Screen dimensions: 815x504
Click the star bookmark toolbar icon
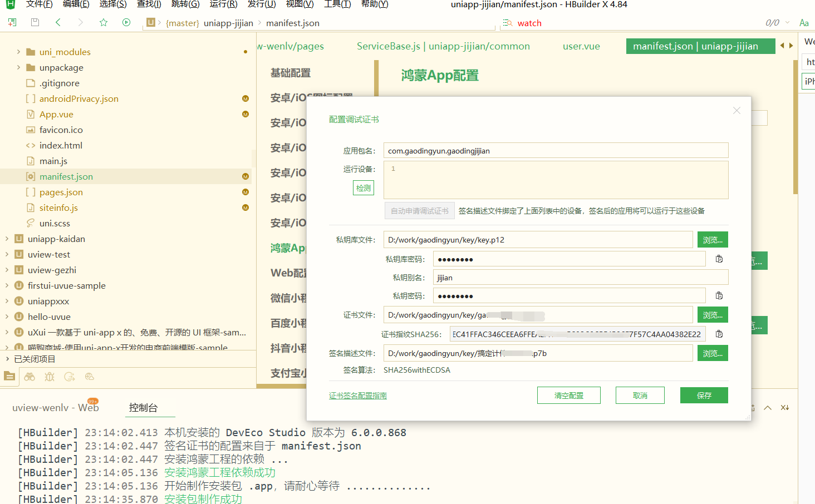click(104, 22)
